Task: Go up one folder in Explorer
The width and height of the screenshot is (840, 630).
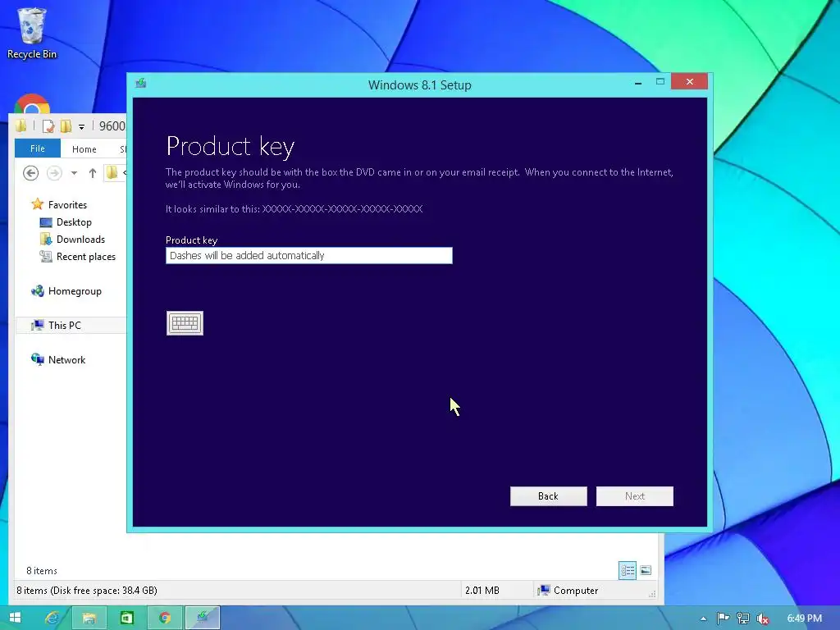Action: click(x=93, y=172)
